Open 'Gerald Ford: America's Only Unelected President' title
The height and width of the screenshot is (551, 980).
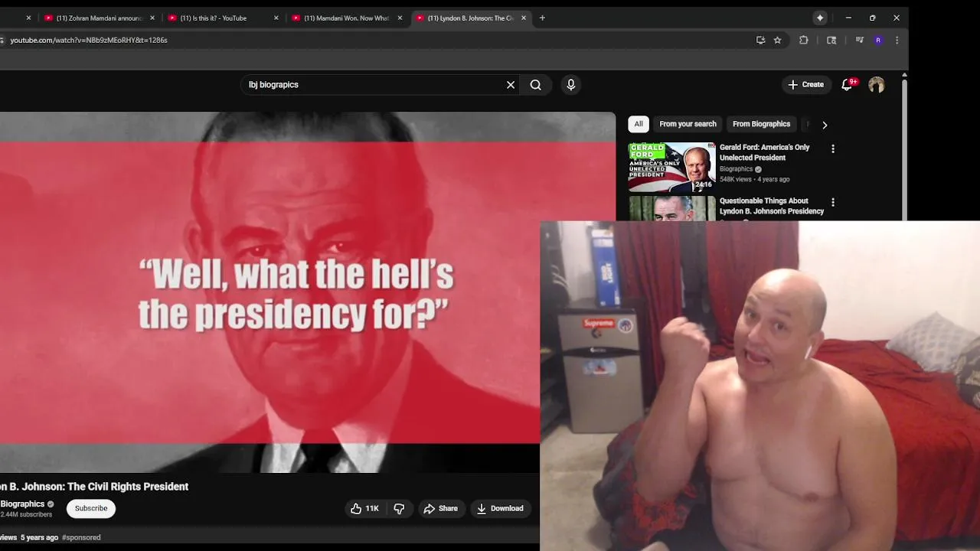coord(764,152)
